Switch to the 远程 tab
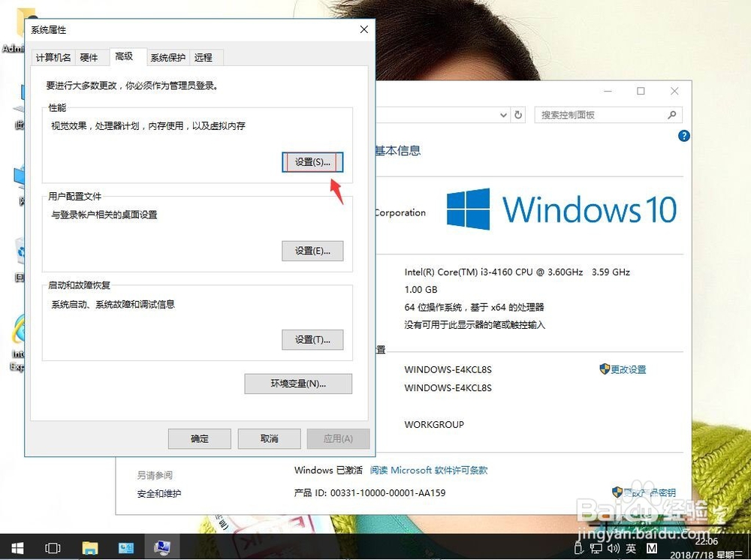The image size is (751, 560). click(204, 57)
